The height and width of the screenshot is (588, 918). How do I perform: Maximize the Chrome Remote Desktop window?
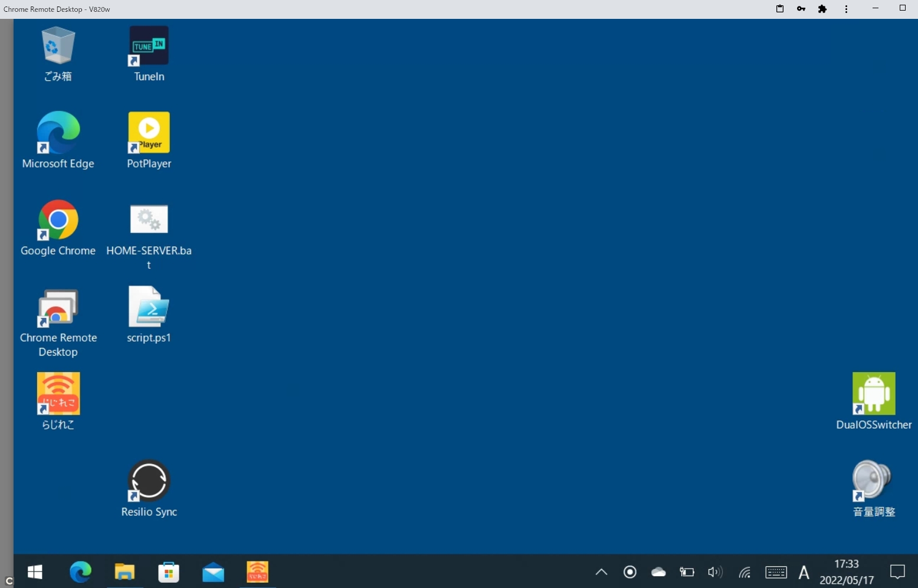tap(903, 8)
